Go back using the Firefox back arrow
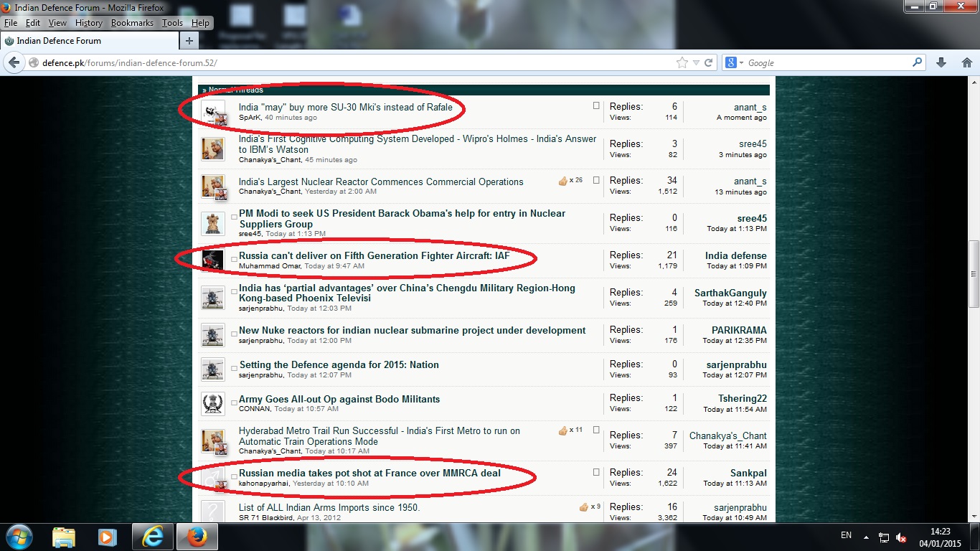Viewport: 980px width, 551px height. (x=14, y=62)
